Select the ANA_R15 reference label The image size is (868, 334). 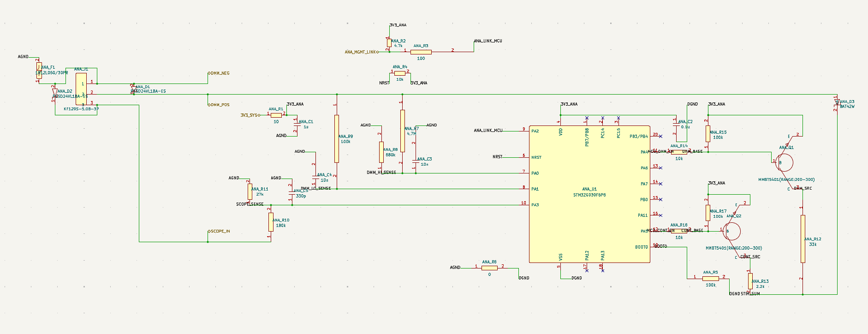[x=718, y=132]
